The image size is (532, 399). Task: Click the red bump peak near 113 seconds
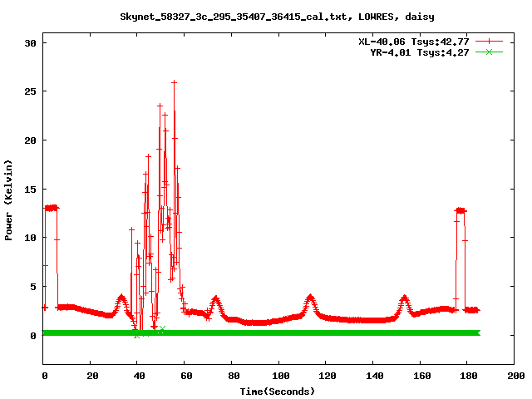click(310, 298)
